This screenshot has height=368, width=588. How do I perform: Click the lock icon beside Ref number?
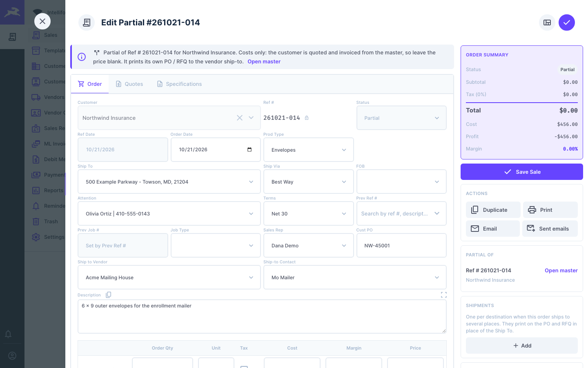pos(307,118)
